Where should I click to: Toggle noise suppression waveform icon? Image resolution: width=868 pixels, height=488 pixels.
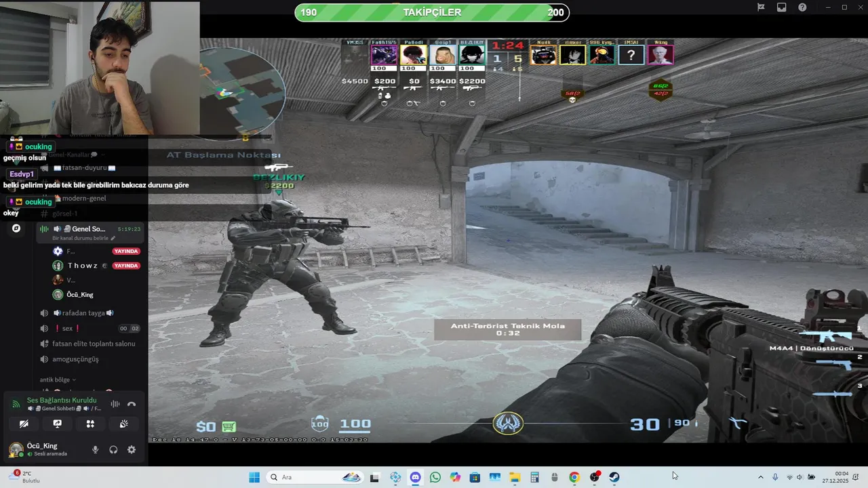click(x=115, y=404)
